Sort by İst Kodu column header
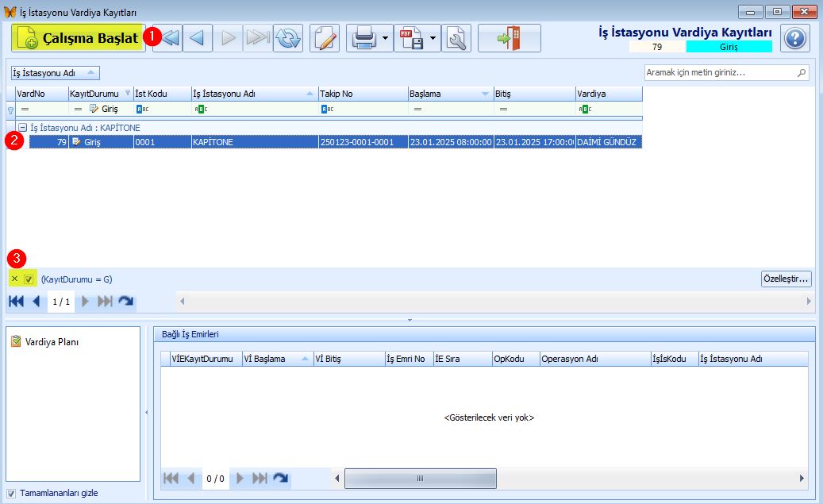Viewport: 823px width, 504px height. pyautogui.click(x=163, y=94)
